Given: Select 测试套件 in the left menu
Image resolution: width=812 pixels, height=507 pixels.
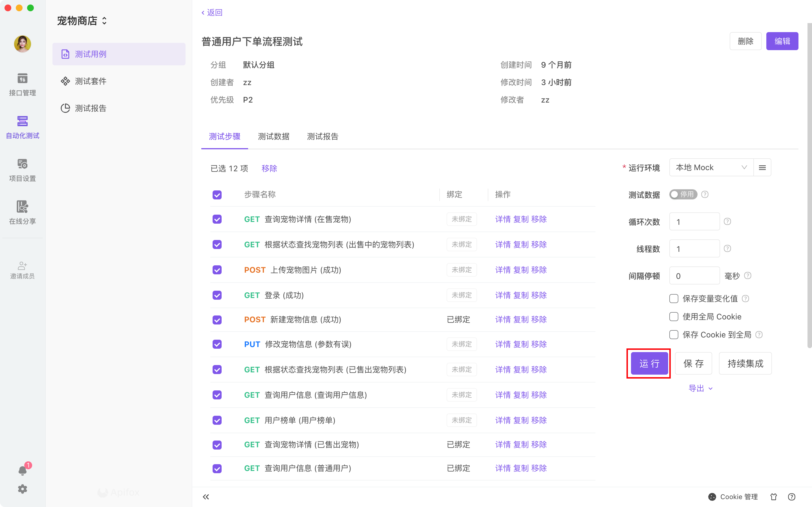Looking at the screenshot, I should coord(91,81).
